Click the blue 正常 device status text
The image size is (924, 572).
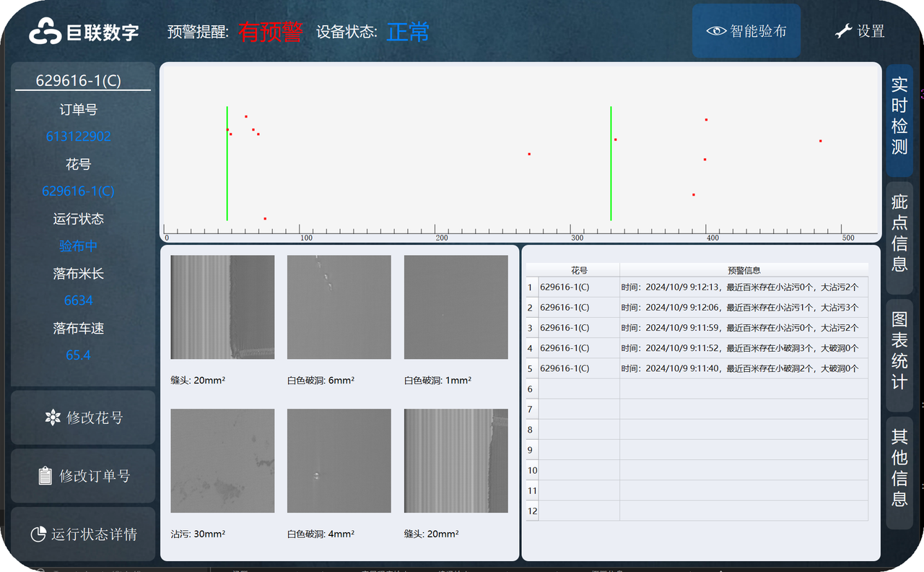tap(409, 31)
